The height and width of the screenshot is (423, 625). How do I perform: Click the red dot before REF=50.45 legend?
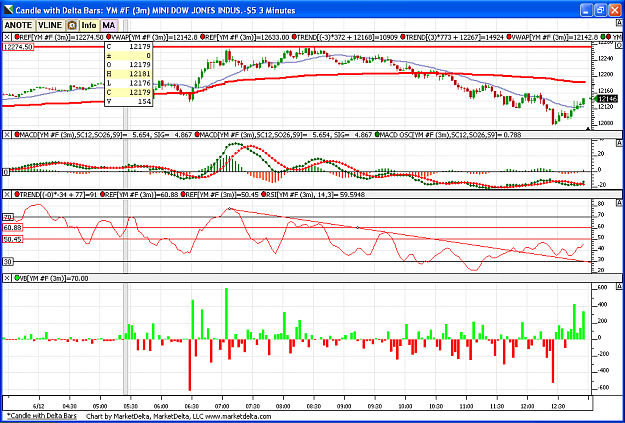point(183,195)
